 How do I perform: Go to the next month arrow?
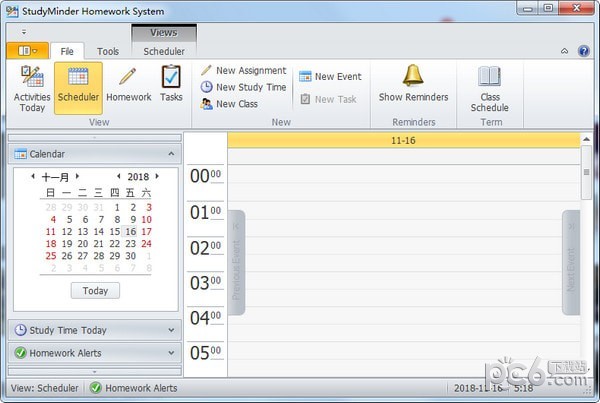[77, 176]
